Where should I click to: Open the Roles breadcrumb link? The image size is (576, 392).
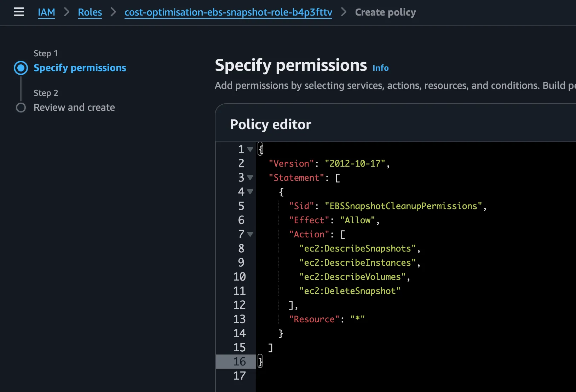90,12
